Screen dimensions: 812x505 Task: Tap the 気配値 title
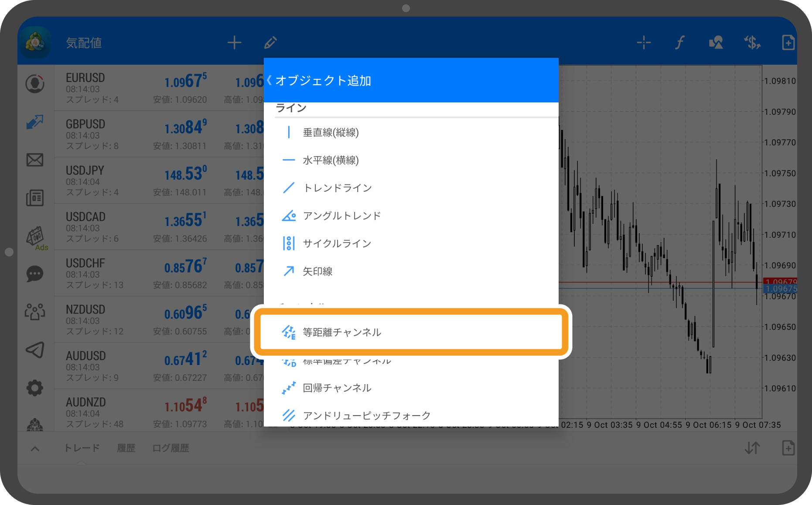pos(84,43)
